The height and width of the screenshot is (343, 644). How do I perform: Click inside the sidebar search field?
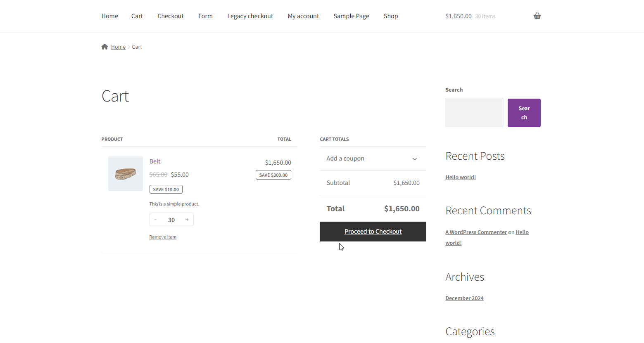474,113
